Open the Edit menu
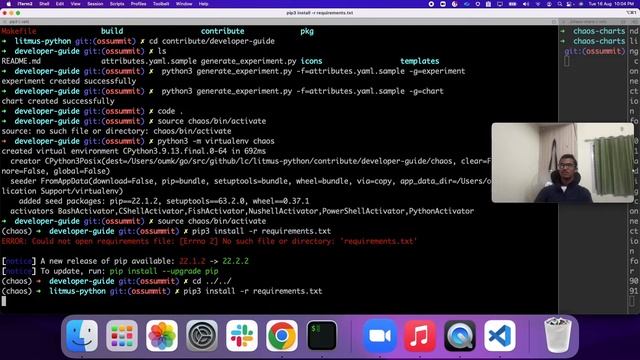640x360 pixels. [x=60, y=4]
